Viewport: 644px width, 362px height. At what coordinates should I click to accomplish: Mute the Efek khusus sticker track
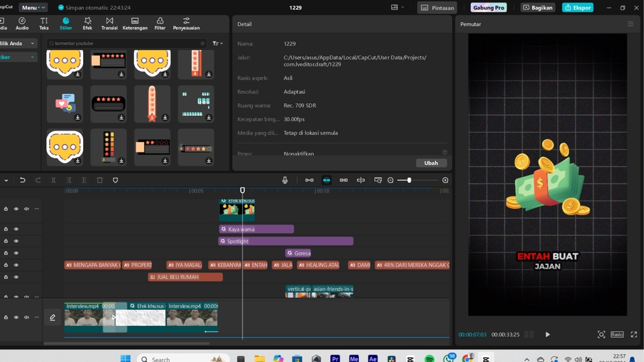pos(26,209)
